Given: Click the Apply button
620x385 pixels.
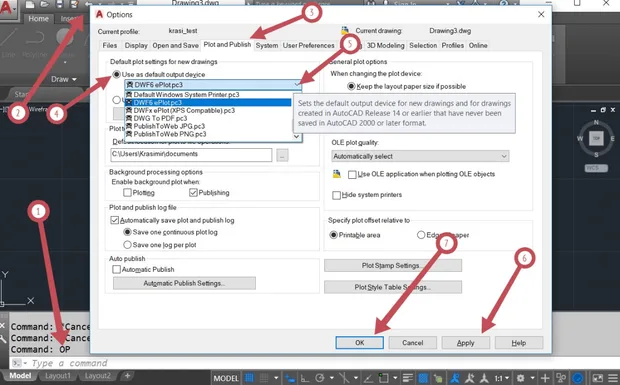Looking at the screenshot, I should tap(465, 343).
